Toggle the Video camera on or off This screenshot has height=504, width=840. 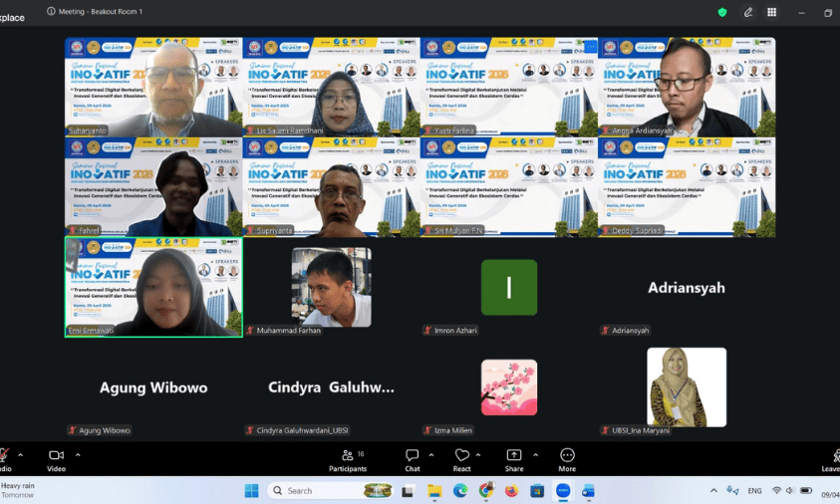click(56, 457)
